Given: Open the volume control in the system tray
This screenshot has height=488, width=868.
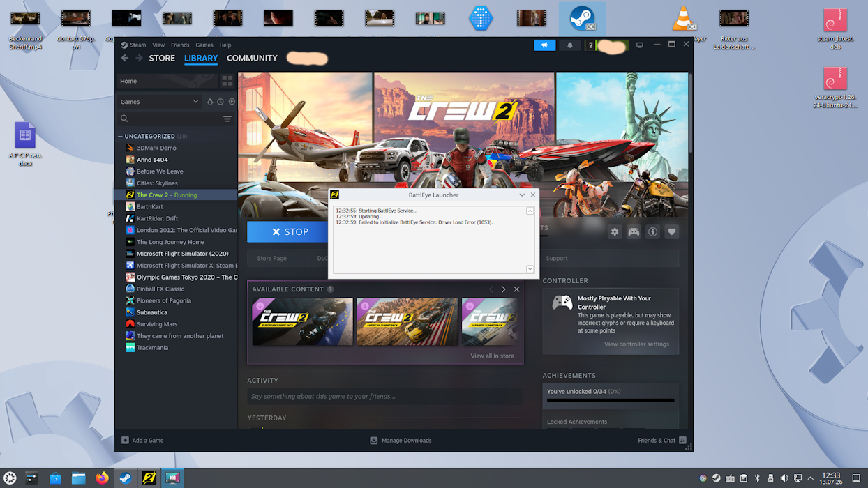Looking at the screenshot, I should [x=784, y=478].
